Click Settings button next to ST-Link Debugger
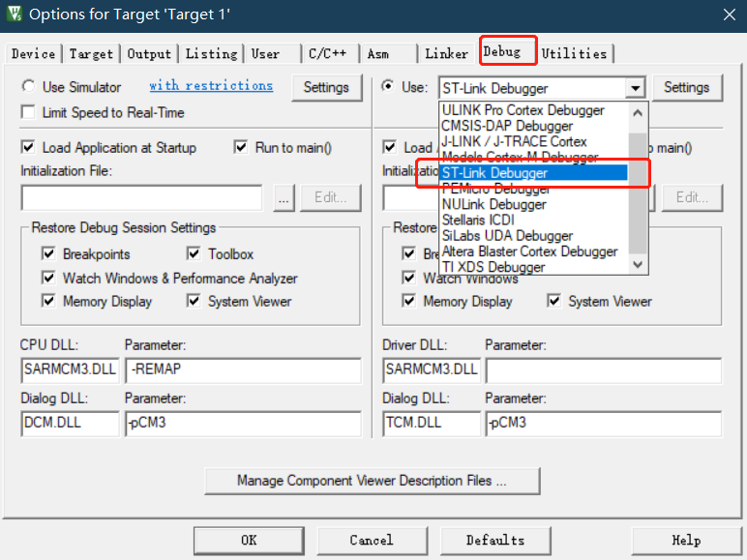This screenshot has height=560, width=747. point(687,88)
